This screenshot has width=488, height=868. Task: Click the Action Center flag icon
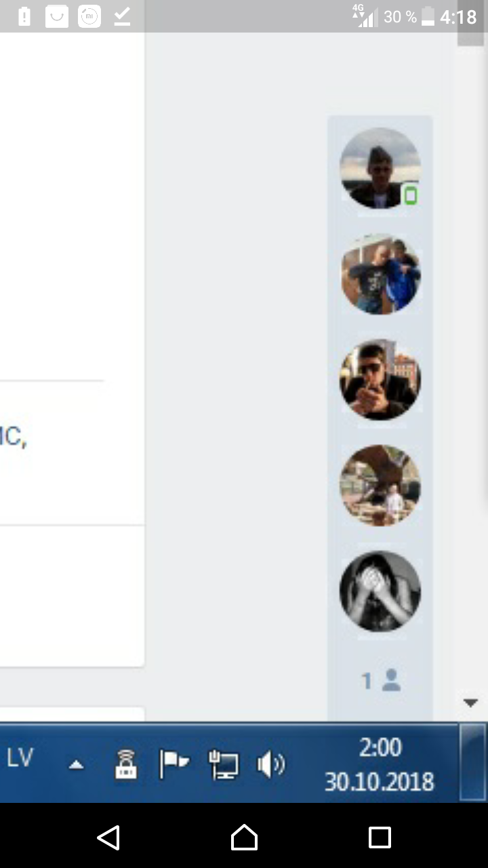click(174, 764)
